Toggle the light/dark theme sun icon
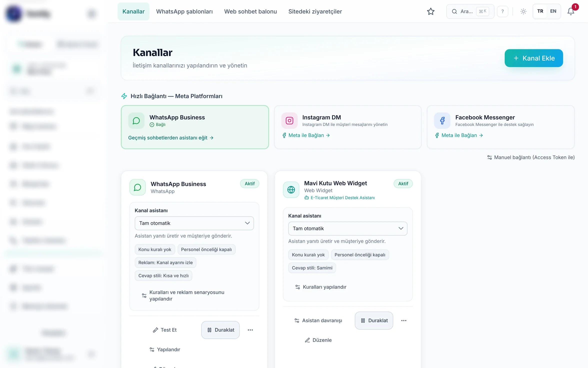The image size is (588, 368). click(523, 12)
